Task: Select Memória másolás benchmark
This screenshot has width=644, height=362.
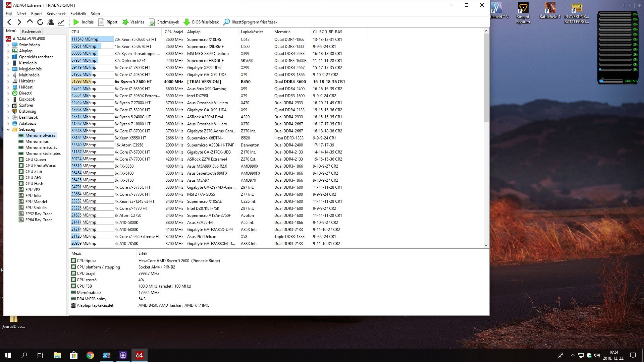Action: (x=41, y=147)
